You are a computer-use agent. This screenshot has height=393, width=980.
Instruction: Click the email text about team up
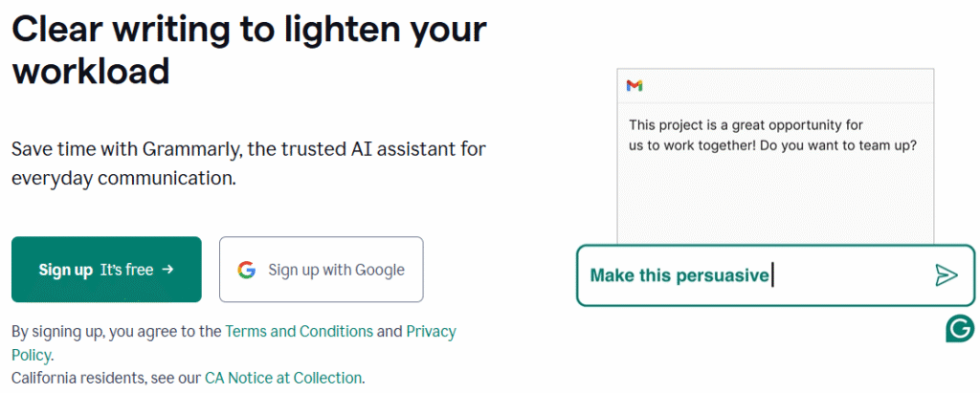pos(772,135)
